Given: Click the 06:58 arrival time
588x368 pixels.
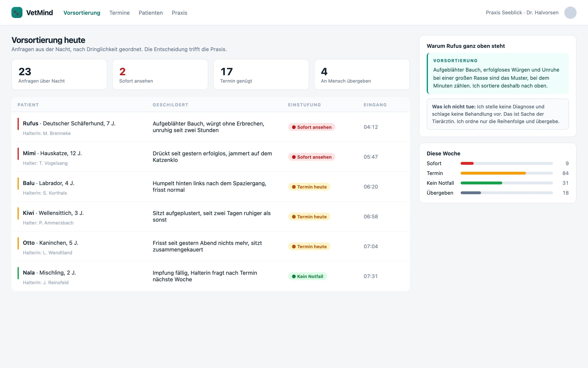Looking at the screenshot, I should (371, 217).
